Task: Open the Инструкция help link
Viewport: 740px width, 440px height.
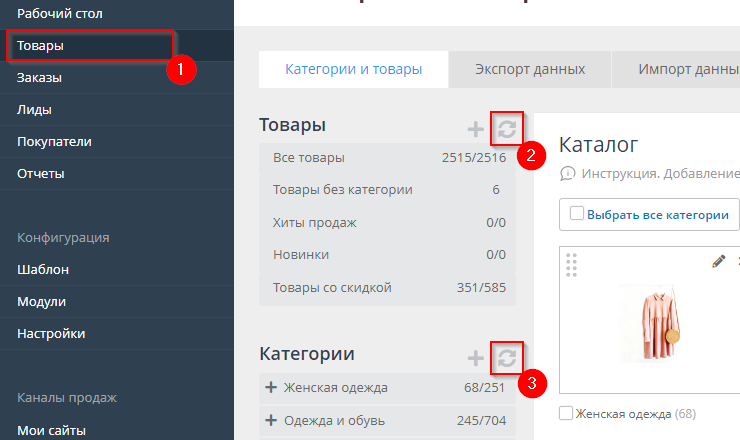Action: coord(660,174)
